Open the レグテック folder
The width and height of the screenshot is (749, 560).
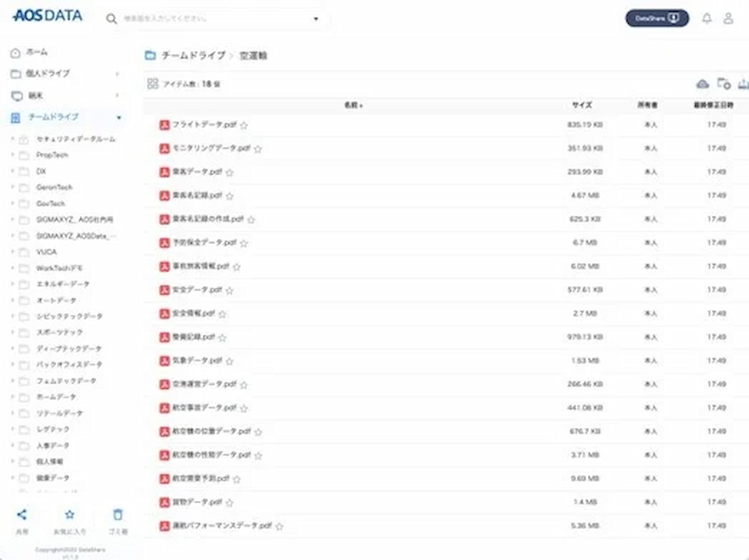[x=53, y=429]
